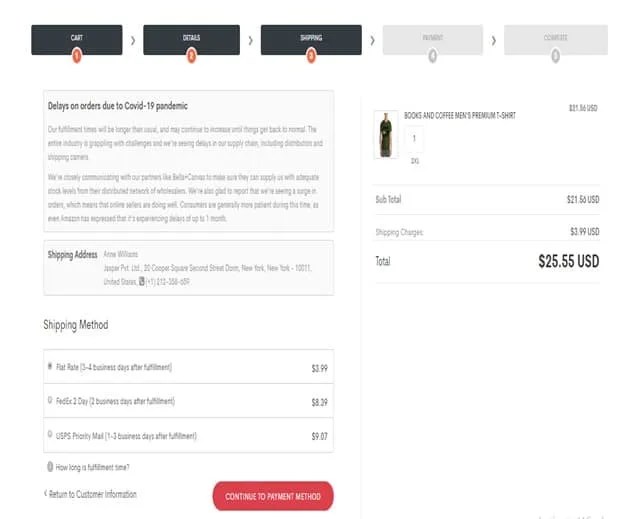Click the Complete step number circle

pos(555,55)
